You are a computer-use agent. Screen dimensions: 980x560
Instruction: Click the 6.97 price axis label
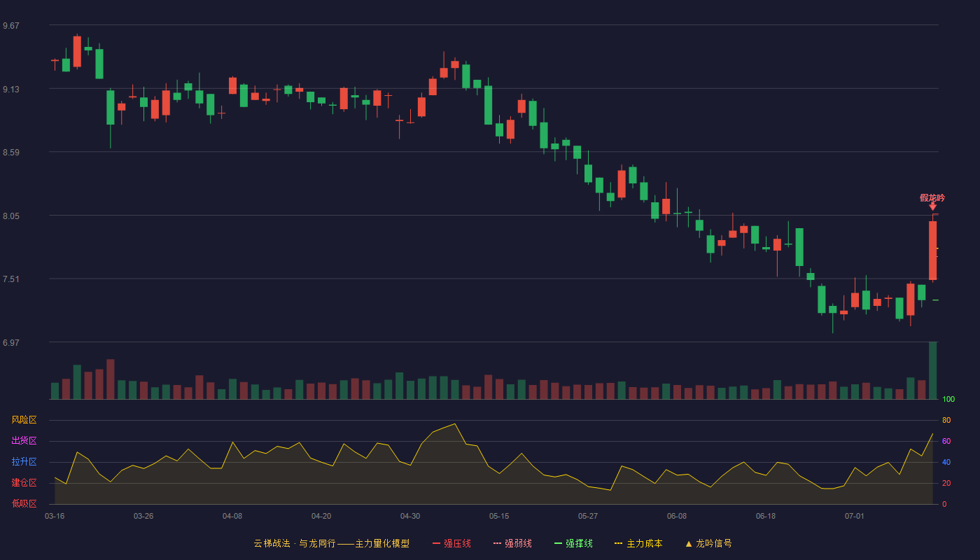pyautogui.click(x=11, y=343)
